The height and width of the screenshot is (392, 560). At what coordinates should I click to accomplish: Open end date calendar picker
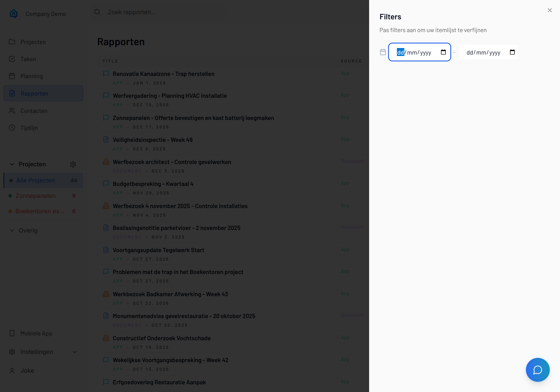pyautogui.click(x=512, y=52)
